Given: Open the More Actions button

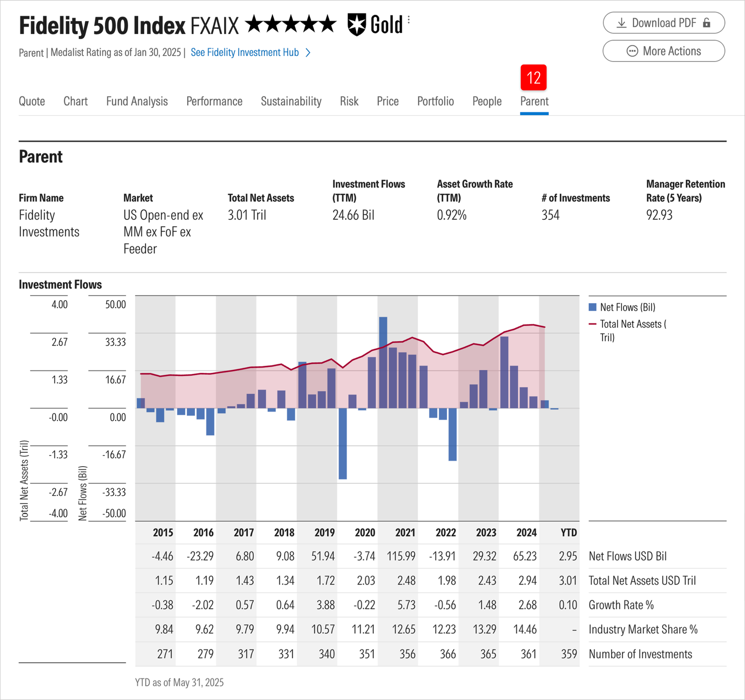Looking at the screenshot, I should (664, 51).
